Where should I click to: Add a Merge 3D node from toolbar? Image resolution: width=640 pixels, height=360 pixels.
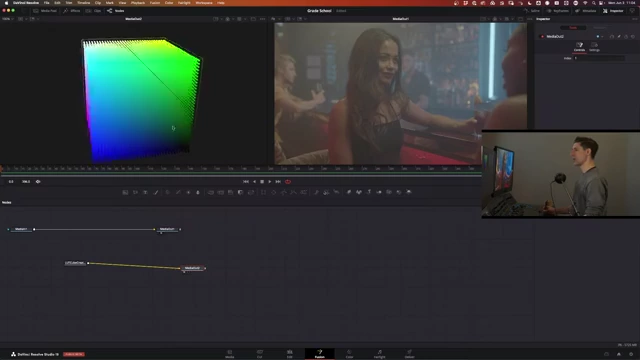[379, 192]
